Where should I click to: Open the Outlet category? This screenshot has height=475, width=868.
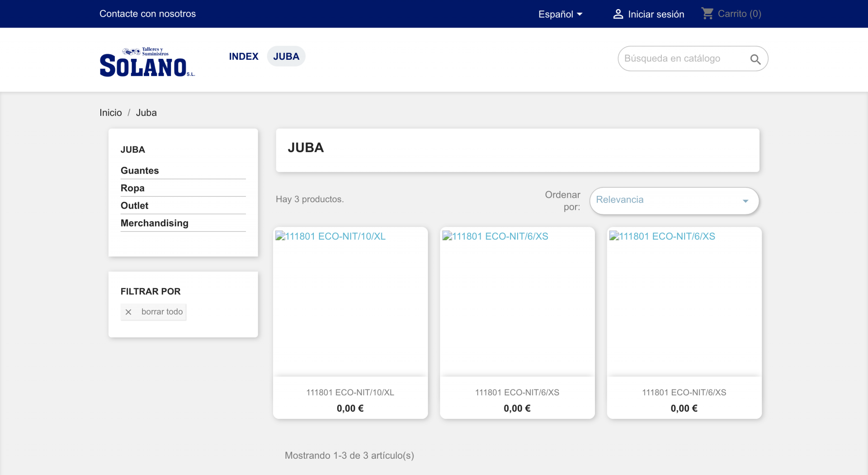coord(134,205)
